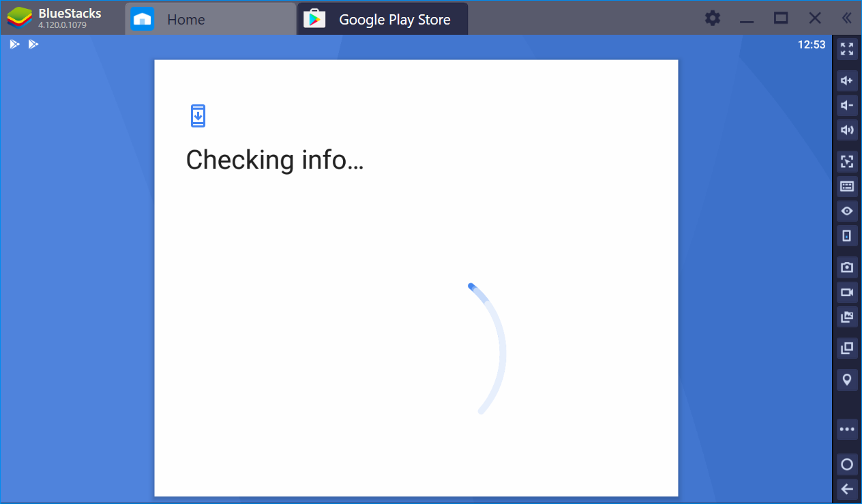
Task: Open the media manager gallery
Action: pos(847,316)
